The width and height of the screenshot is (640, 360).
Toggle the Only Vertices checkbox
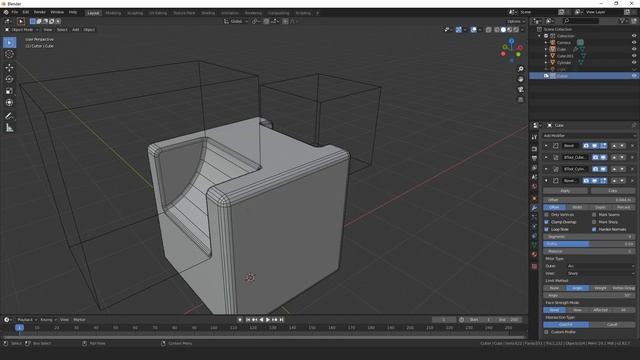click(x=547, y=215)
